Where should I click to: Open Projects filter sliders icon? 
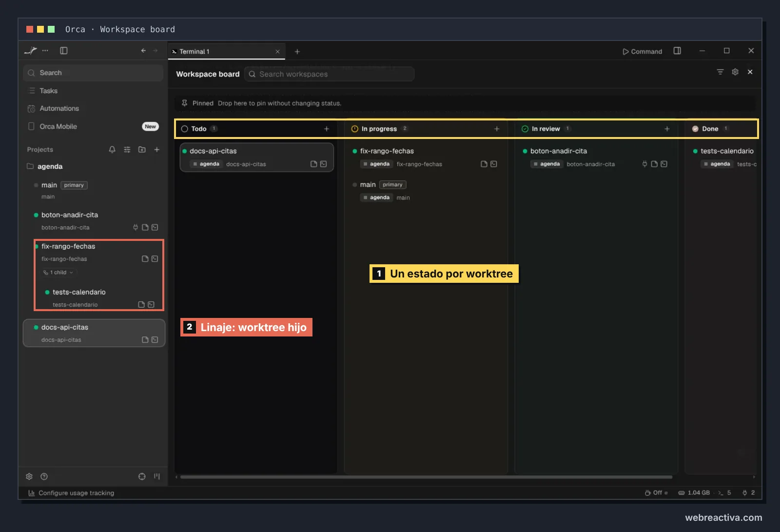pos(127,150)
